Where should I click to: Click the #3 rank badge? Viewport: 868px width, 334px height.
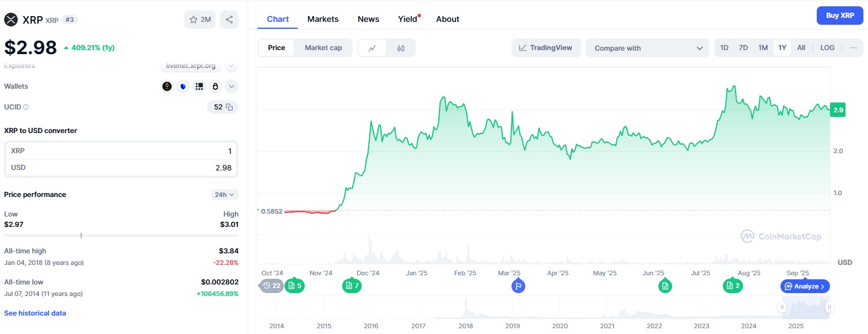pyautogui.click(x=70, y=20)
